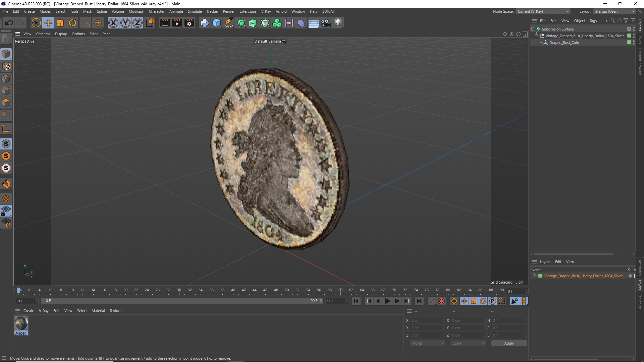Click Draped_Bust_Coin object green layer swatch
Screen dimensions: 644x362
coord(629,42)
